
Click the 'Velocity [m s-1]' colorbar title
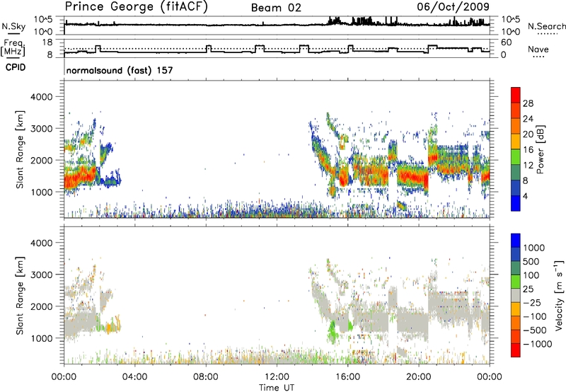[559, 295]
